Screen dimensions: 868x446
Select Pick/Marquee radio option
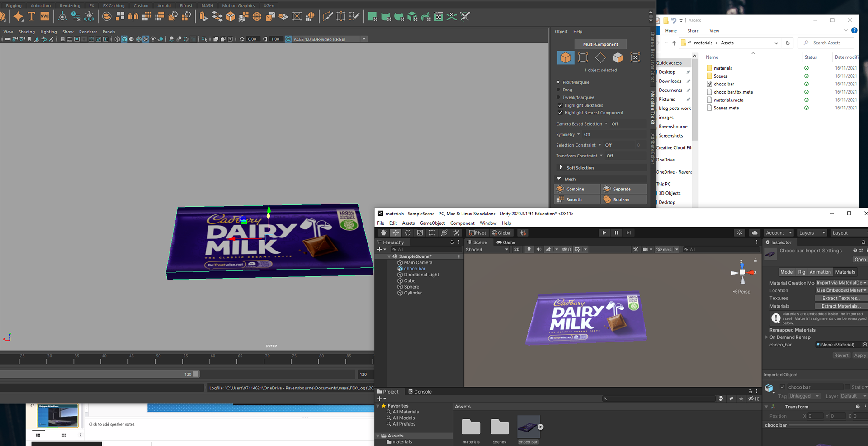(558, 82)
